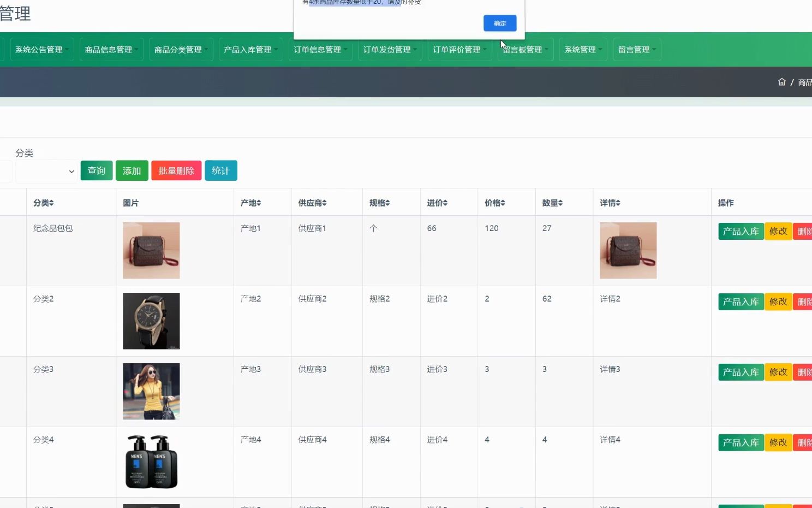Image resolution: width=812 pixels, height=508 pixels.
Task: Click 产品入库 for 分类4 row
Action: (x=741, y=442)
